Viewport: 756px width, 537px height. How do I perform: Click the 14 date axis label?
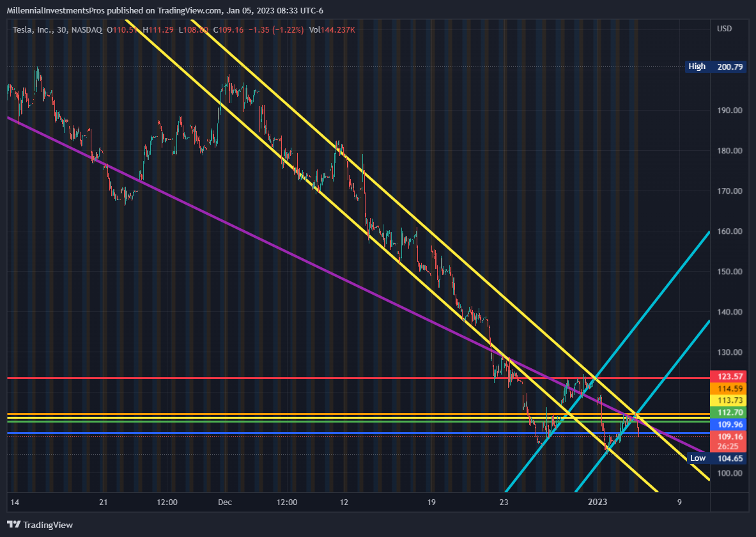click(x=15, y=502)
